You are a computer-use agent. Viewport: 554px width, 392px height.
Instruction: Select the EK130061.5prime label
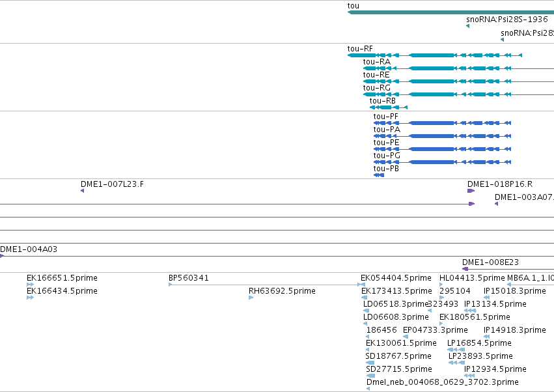[402, 344]
